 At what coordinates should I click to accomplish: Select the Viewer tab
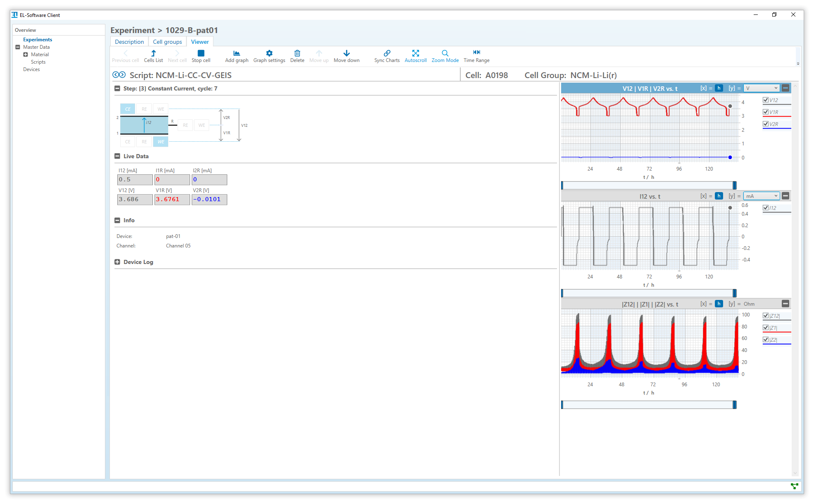point(200,42)
